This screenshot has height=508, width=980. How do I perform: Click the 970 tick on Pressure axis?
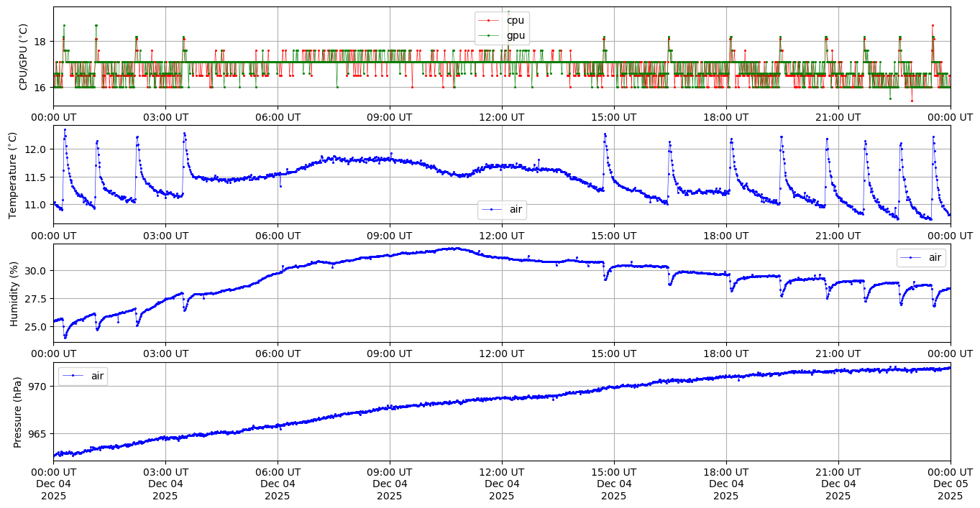(x=38, y=387)
